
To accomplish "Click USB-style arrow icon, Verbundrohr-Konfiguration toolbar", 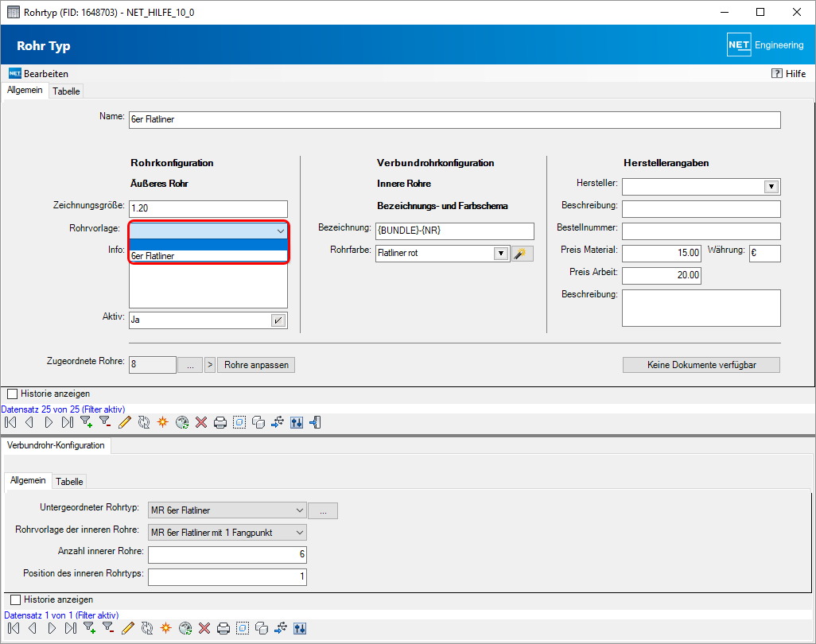I will tap(281, 628).
